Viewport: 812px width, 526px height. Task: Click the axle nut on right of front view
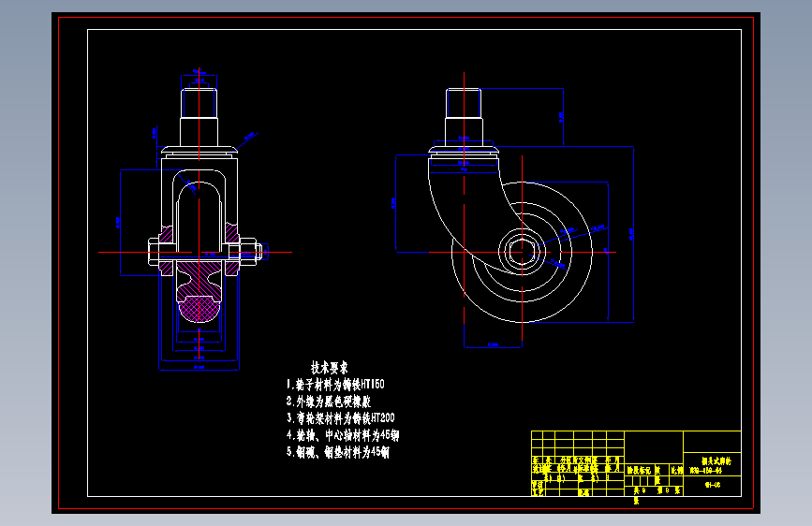247,252
